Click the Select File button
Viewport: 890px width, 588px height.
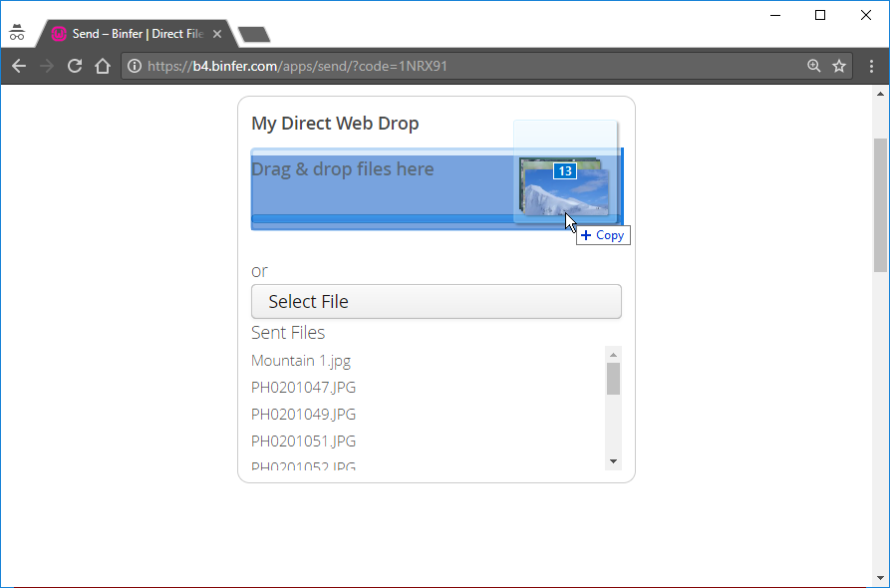click(436, 301)
